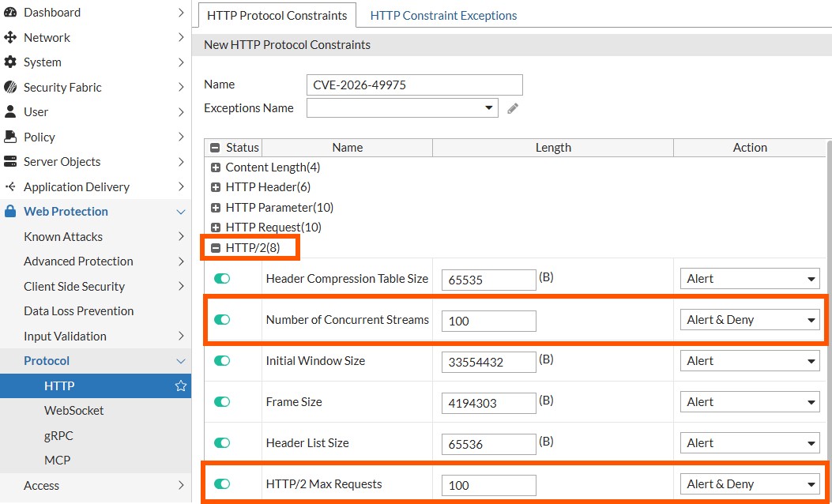Screen dimensions: 832x504
Task: Open Advanced Protection submenu
Action: click(96, 261)
